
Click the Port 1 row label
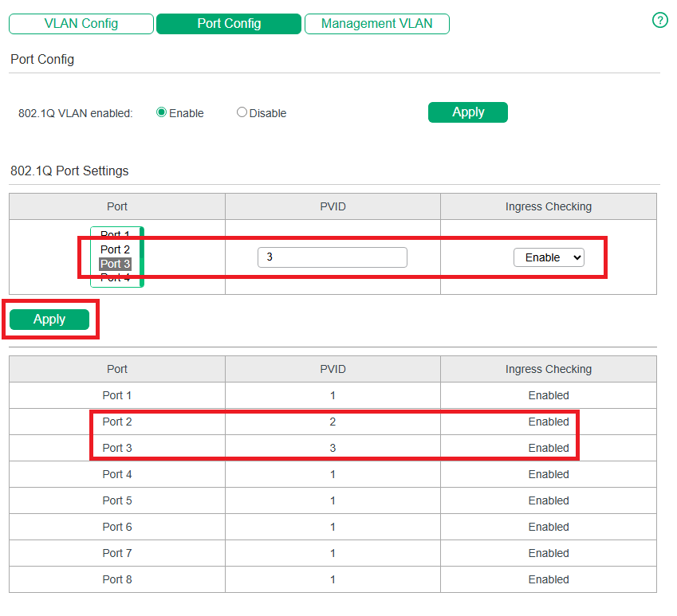tap(117, 395)
